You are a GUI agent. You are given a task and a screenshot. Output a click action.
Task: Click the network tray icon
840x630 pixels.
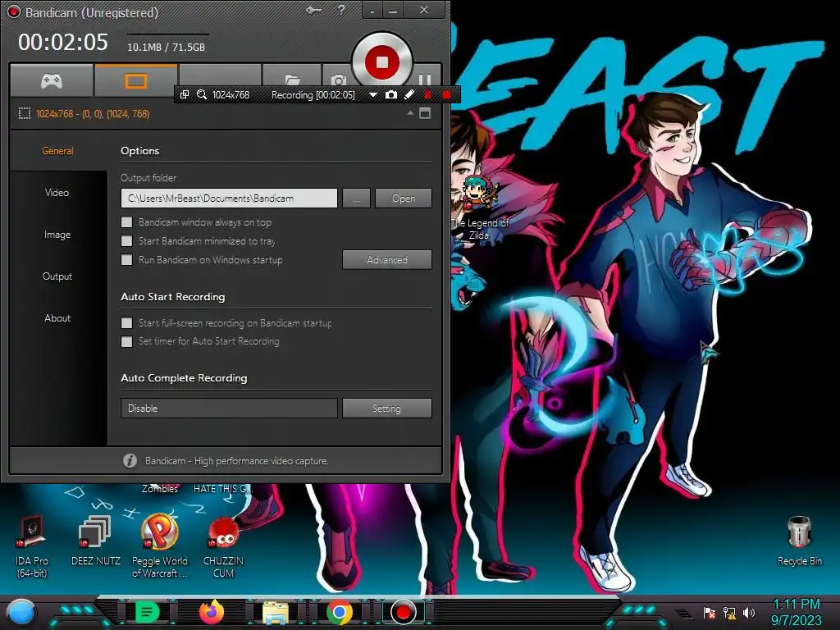(x=729, y=612)
